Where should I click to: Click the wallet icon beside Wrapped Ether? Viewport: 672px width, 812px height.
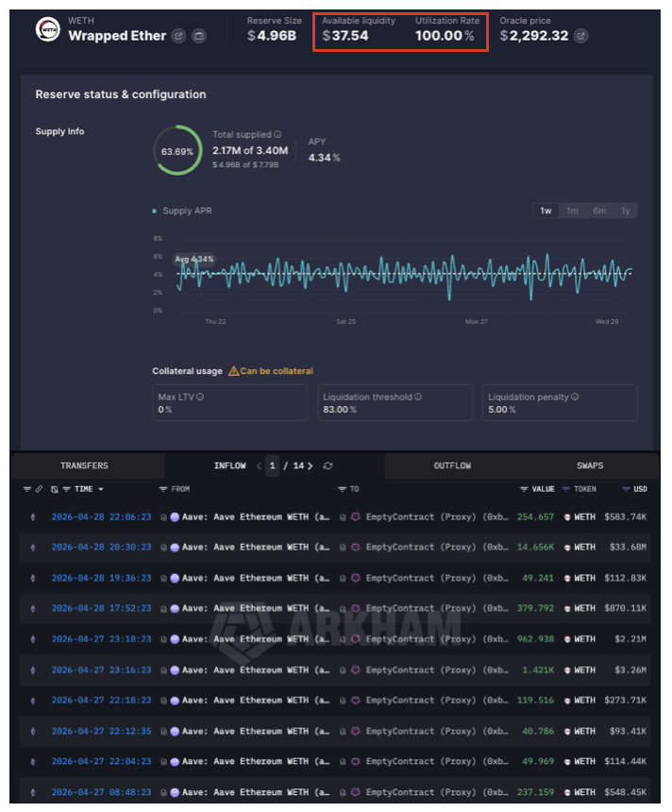199,36
